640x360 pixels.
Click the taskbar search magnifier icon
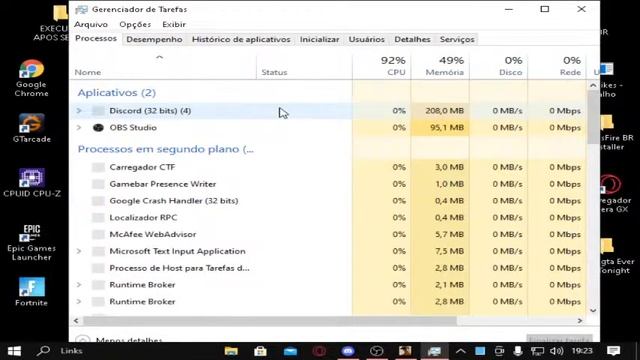(43, 350)
